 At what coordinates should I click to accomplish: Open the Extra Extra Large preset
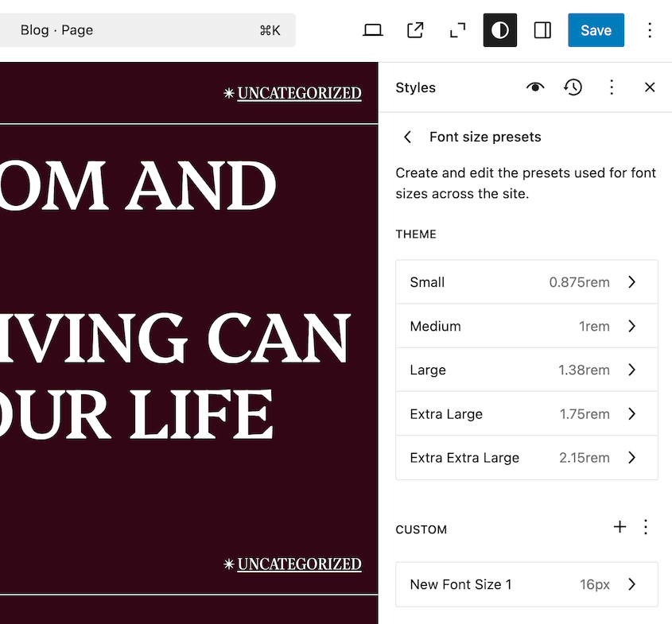(526, 457)
